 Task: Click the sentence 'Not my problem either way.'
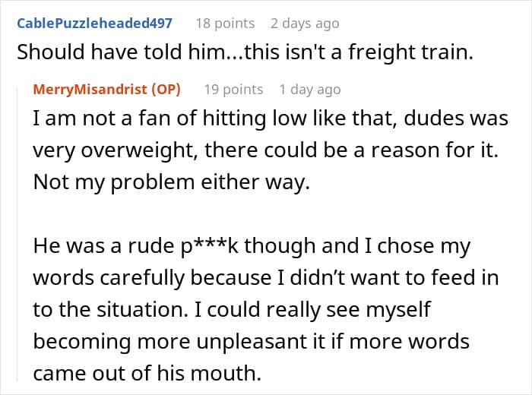coord(171,182)
